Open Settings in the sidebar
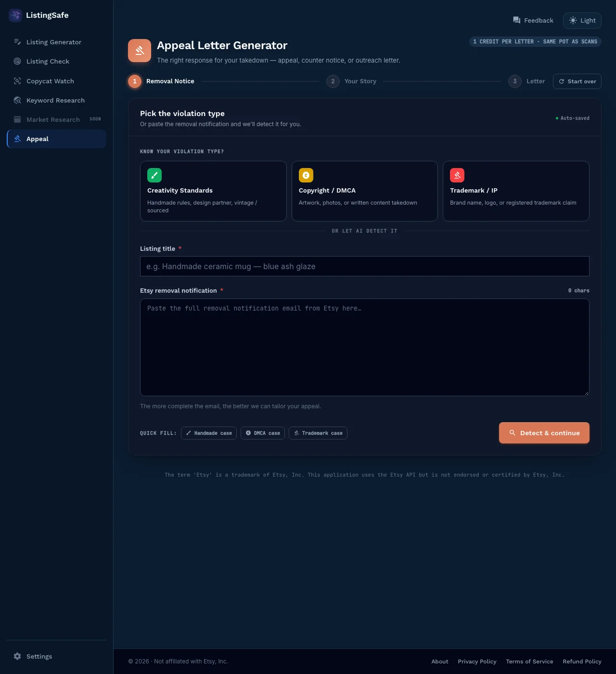Screen dimensions: 616x674 pyautogui.click(x=57, y=656)
